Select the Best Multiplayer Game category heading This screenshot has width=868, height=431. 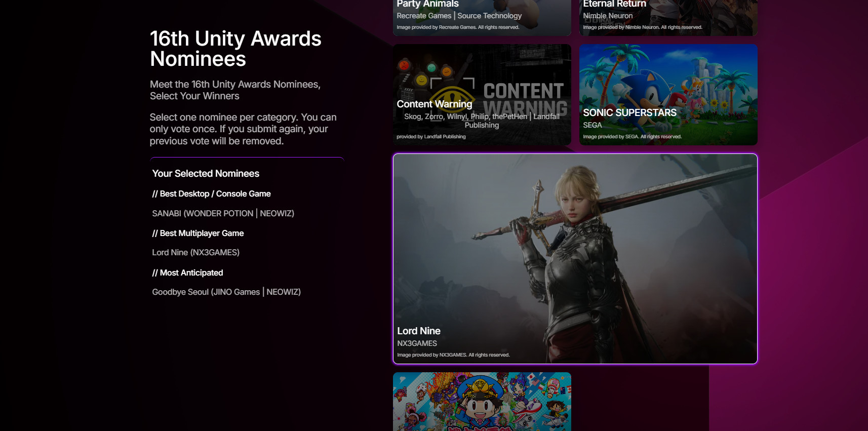[198, 233]
